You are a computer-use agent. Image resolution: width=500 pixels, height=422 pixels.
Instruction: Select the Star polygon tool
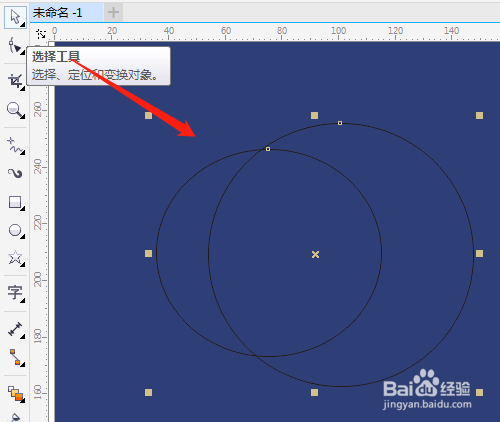[15, 258]
